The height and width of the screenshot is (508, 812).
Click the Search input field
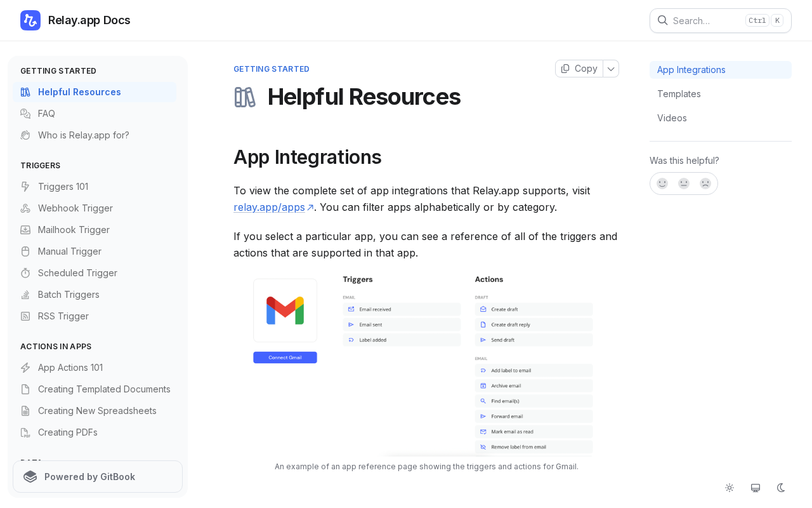pyautogui.click(x=721, y=20)
